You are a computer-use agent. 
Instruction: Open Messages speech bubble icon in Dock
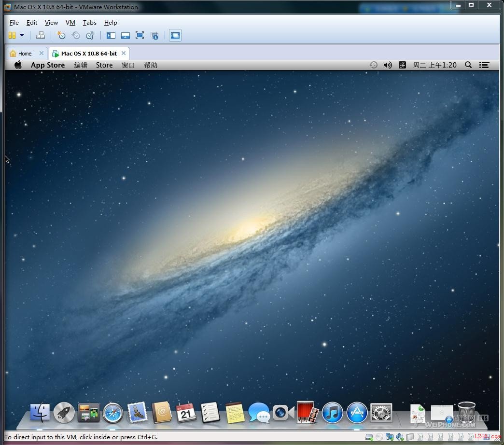point(259,413)
